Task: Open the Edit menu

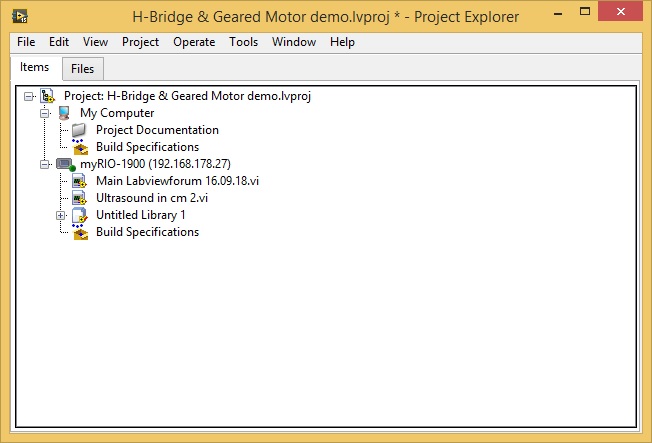Action: click(x=59, y=42)
